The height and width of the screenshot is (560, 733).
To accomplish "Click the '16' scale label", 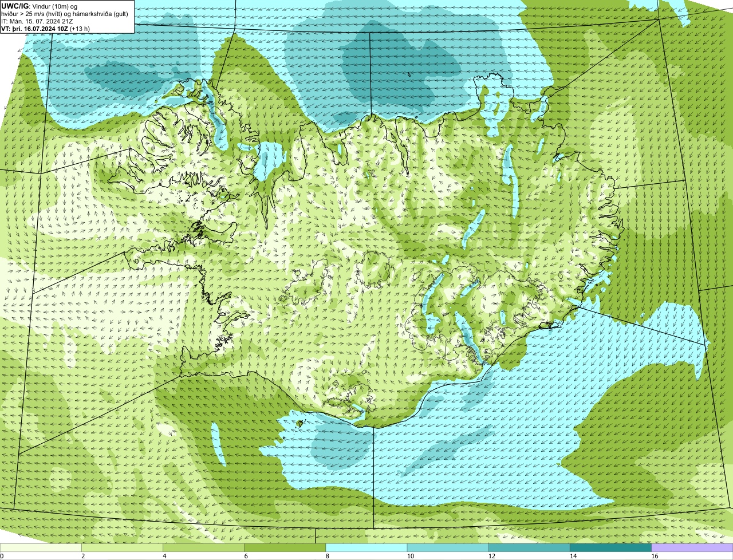I will [654, 556].
